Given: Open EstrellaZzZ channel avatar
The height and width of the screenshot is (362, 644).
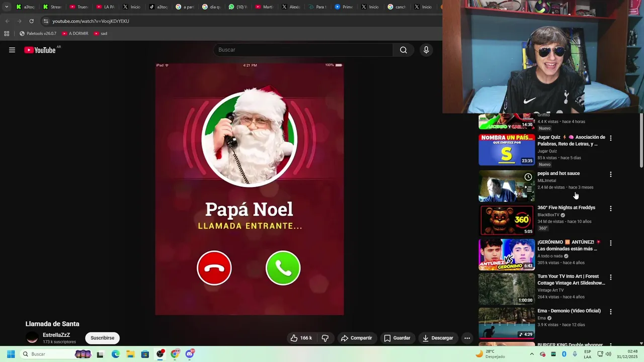Looking at the screenshot, I should [x=32, y=338].
